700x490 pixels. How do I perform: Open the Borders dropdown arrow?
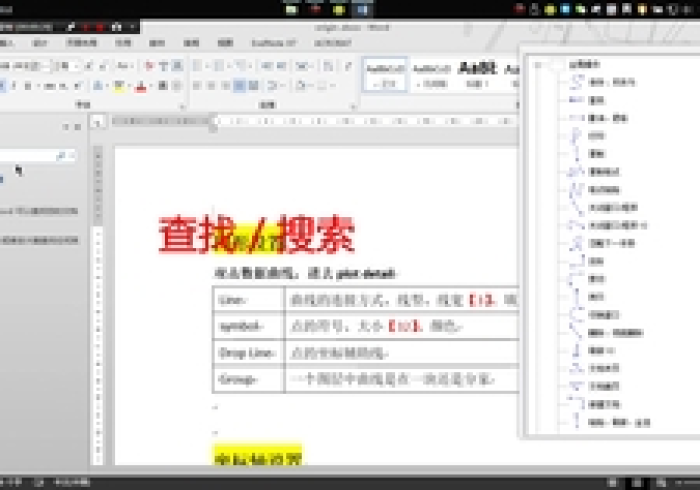coord(332,85)
